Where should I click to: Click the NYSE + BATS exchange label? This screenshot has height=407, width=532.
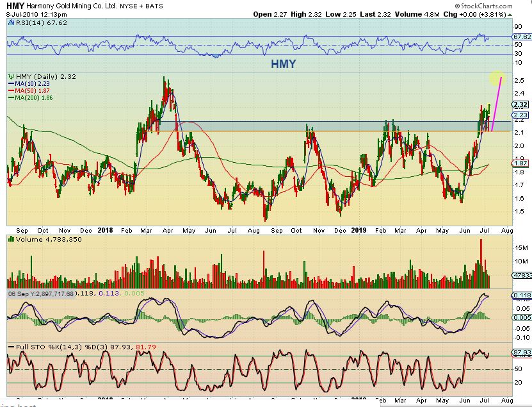(141, 6)
